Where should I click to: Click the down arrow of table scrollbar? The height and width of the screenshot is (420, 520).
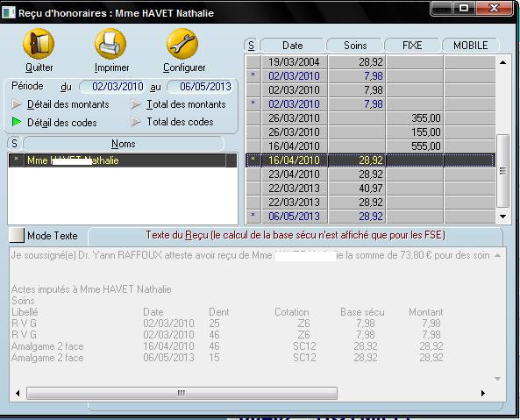[502, 216]
